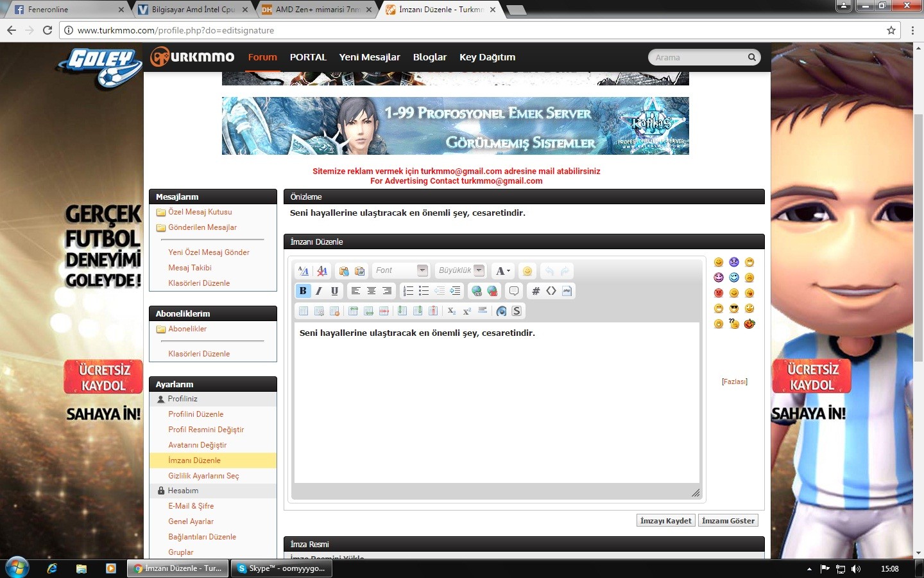Image resolution: width=924 pixels, height=578 pixels.
Task: Insert the red angry smiley
Action: (x=719, y=293)
